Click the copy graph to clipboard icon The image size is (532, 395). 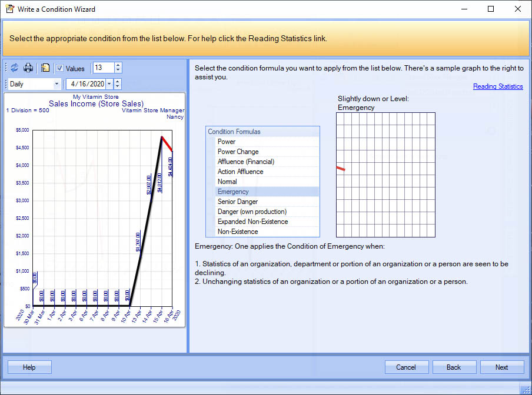point(45,68)
